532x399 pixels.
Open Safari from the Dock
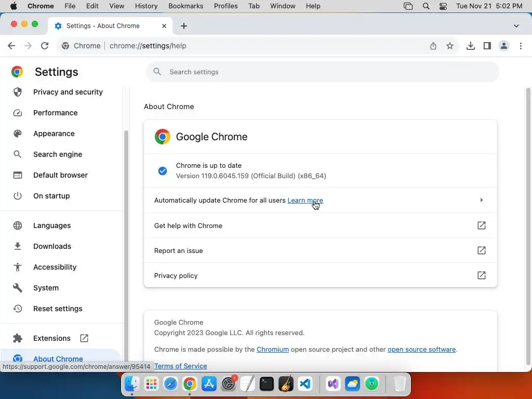(x=170, y=384)
